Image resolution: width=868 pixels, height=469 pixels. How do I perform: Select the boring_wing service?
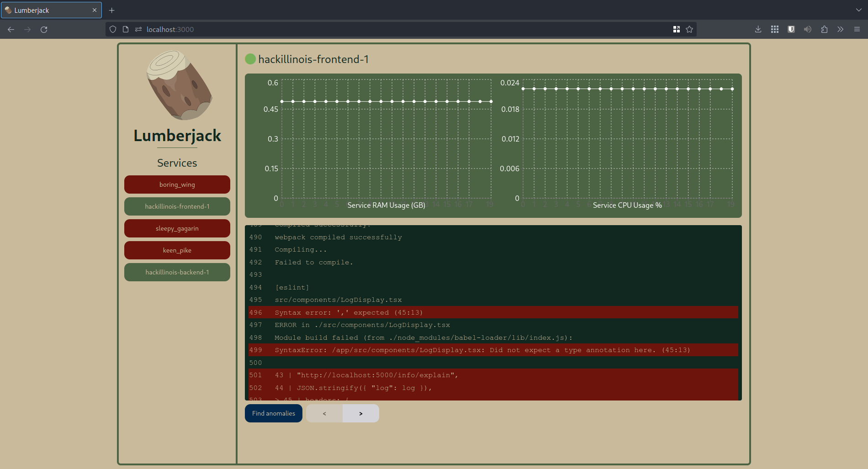[177, 184]
